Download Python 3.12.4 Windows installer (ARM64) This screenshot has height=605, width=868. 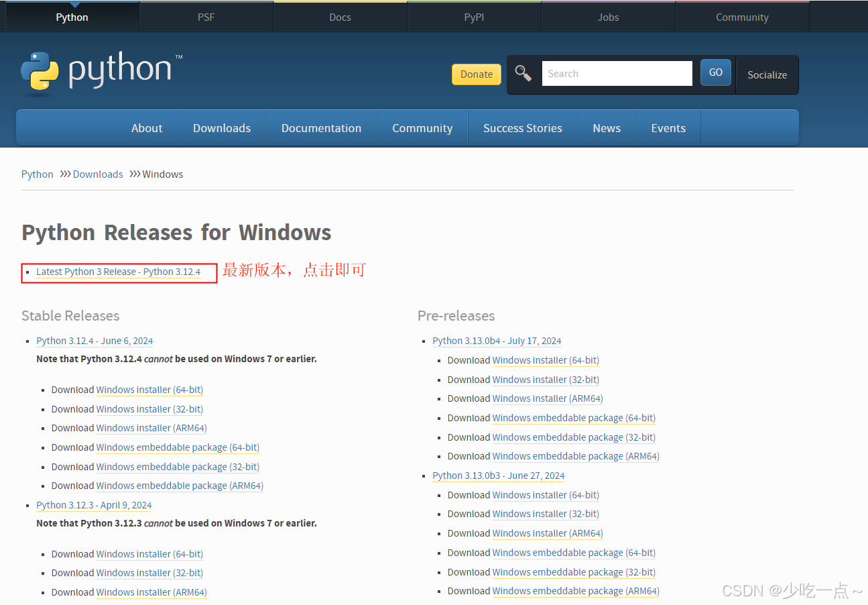pyautogui.click(x=151, y=428)
